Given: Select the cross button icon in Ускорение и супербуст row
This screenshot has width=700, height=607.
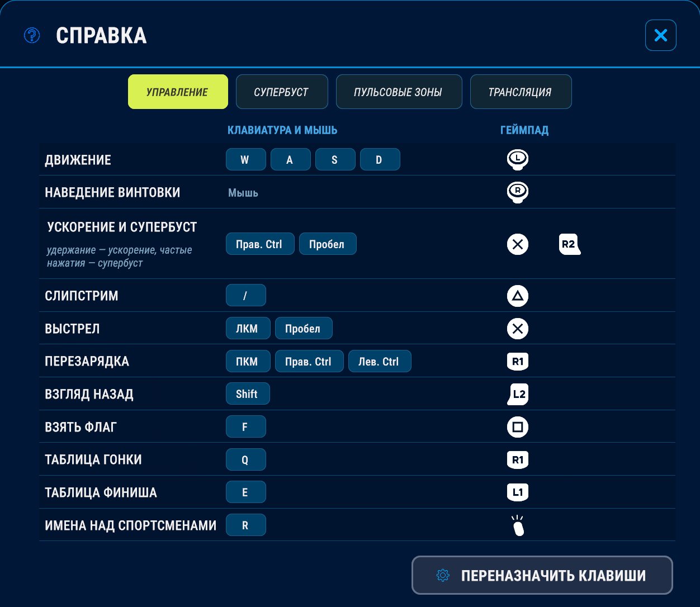Looking at the screenshot, I should (x=518, y=244).
